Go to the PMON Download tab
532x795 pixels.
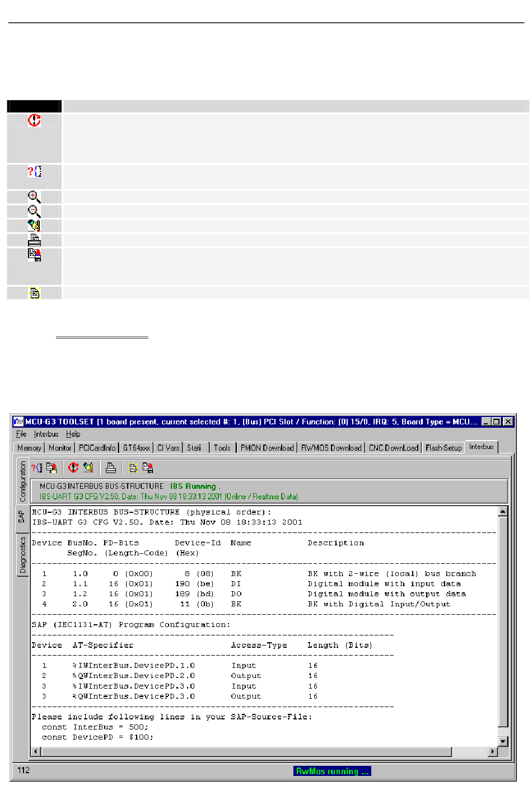coord(267,448)
